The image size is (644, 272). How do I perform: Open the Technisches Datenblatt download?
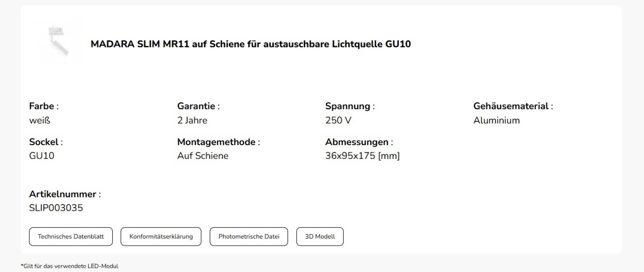[x=71, y=236]
